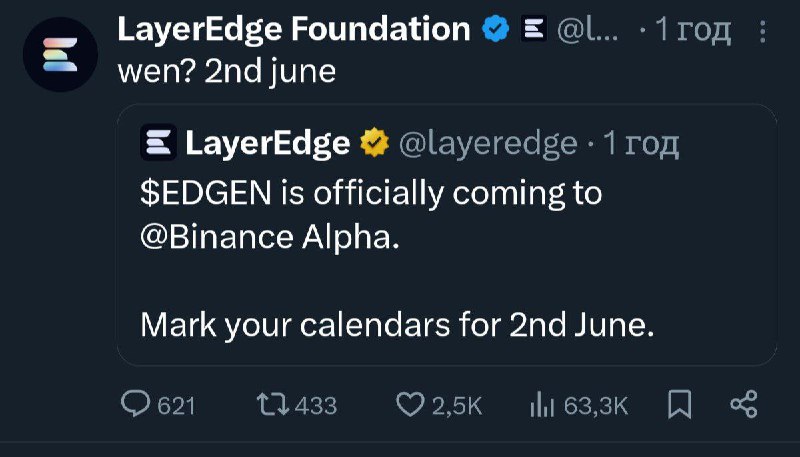Bookmark the tweet with the bookmark icon
The width and height of the screenshot is (800, 457).
[x=677, y=404]
